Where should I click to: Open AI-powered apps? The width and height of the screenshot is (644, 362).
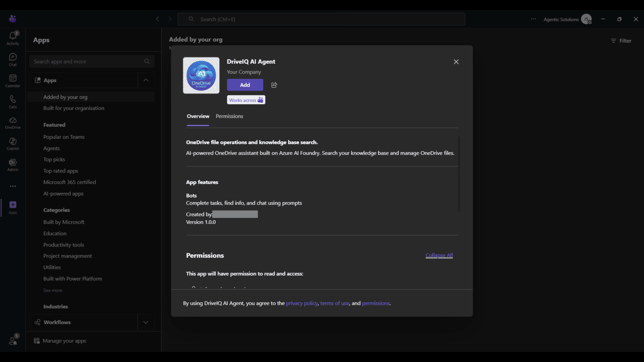coord(63,194)
